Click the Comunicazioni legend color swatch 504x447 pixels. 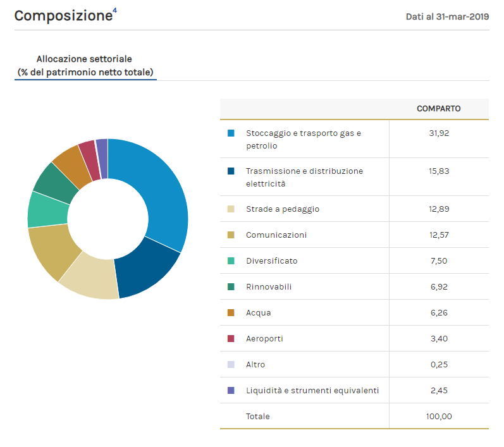click(231, 235)
